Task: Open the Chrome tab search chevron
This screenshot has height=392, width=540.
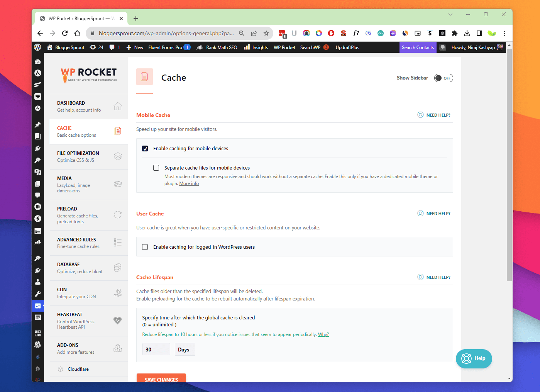Action: click(x=450, y=15)
